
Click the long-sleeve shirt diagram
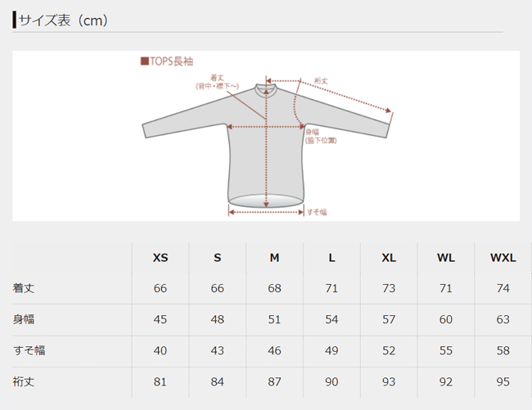(x=267, y=143)
